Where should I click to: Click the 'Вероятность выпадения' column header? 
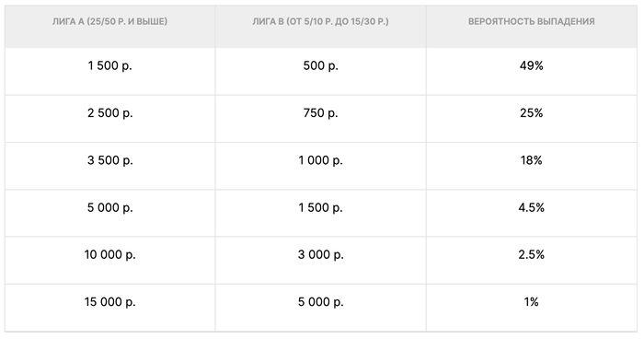(x=532, y=21)
